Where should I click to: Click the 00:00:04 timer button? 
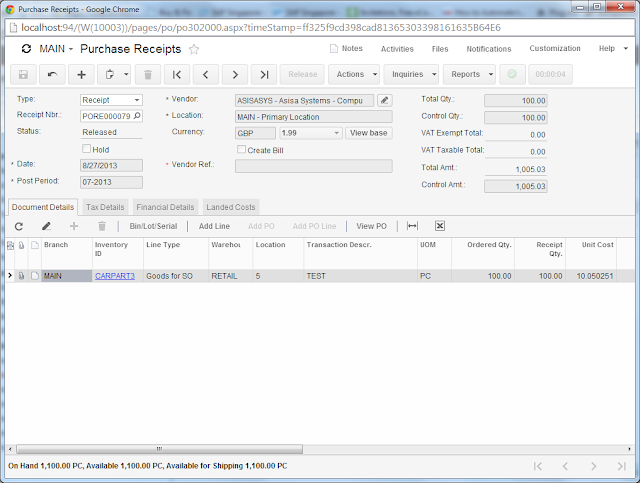click(x=550, y=74)
